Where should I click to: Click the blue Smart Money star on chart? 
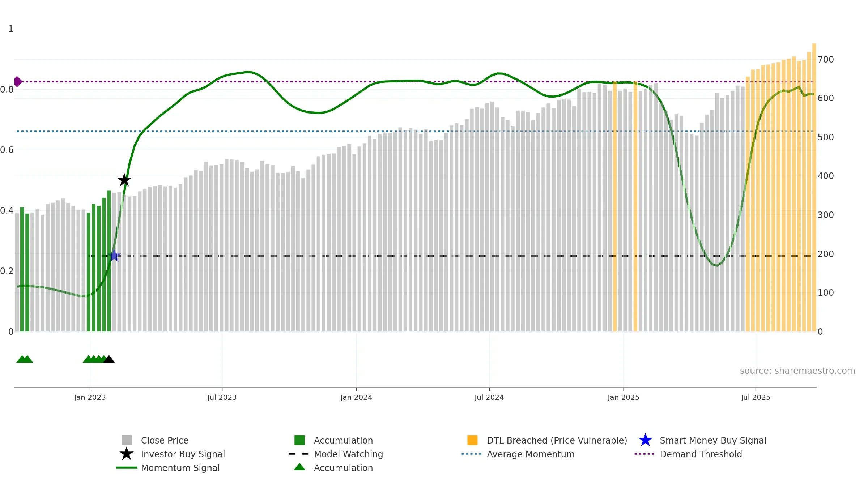click(x=114, y=256)
